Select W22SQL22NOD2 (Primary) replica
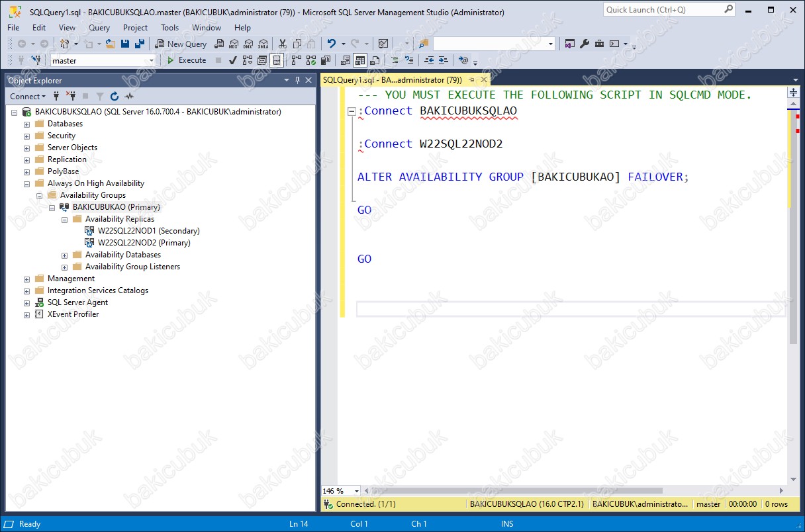Screen dimensions: 805x532 [144, 243]
